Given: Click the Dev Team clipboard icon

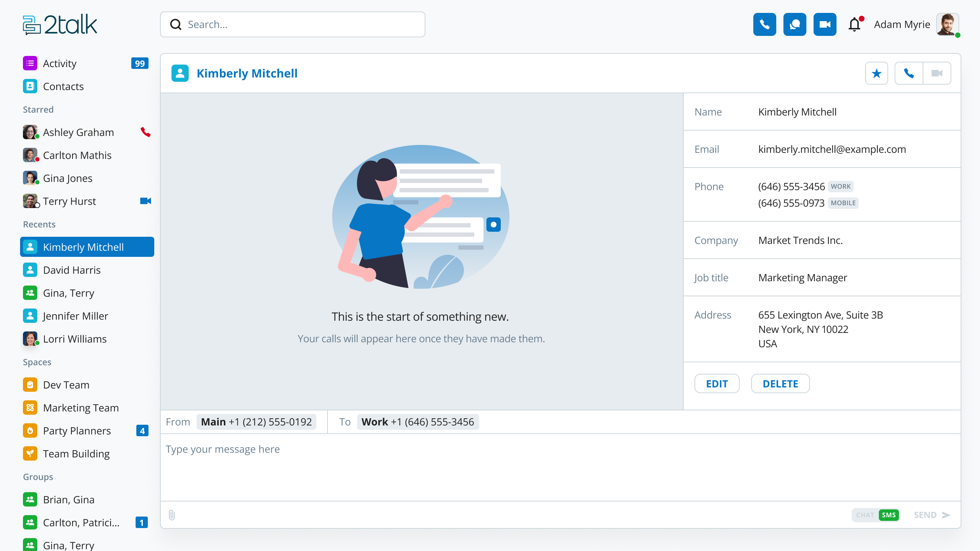Looking at the screenshot, I should pyautogui.click(x=30, y=385).
